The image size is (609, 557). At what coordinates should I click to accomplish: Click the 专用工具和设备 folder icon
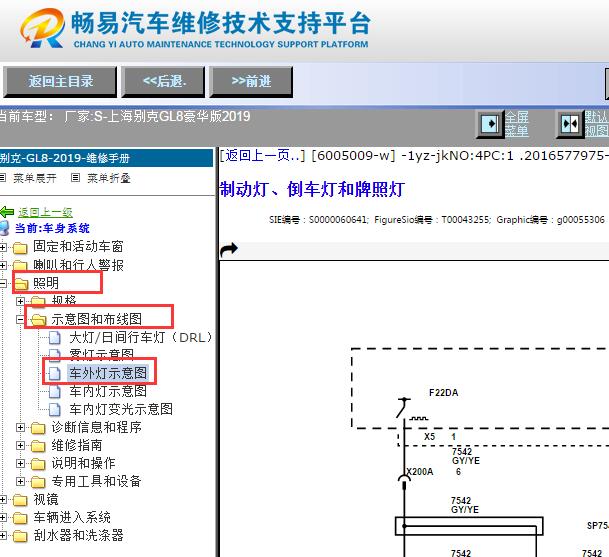point(38,482)
